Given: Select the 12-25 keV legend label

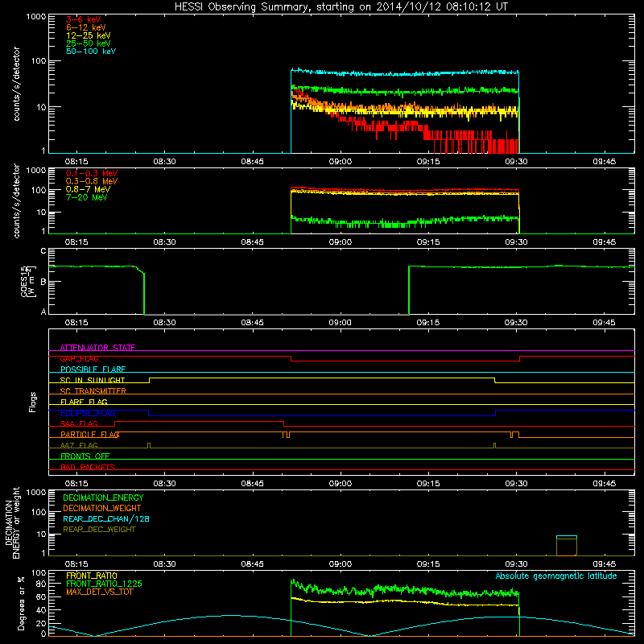Looking at the screenshot, I should coord(89,35).
